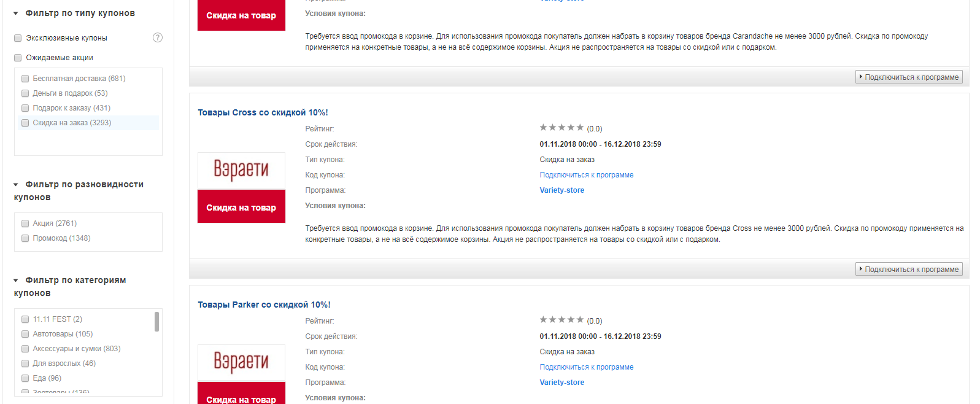Open Variety-store program link in Cross coupon
Viewport: 980px width, 404px height.
562,190
